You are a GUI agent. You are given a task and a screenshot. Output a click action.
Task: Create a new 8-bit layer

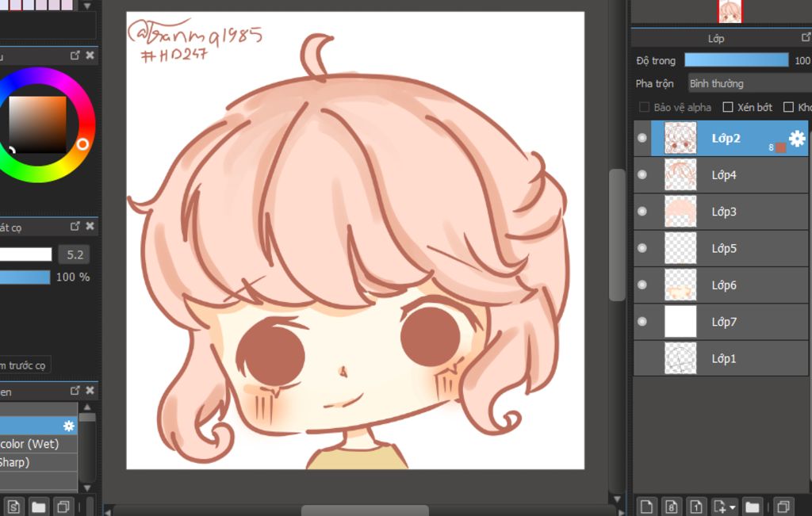coord(671,506)
